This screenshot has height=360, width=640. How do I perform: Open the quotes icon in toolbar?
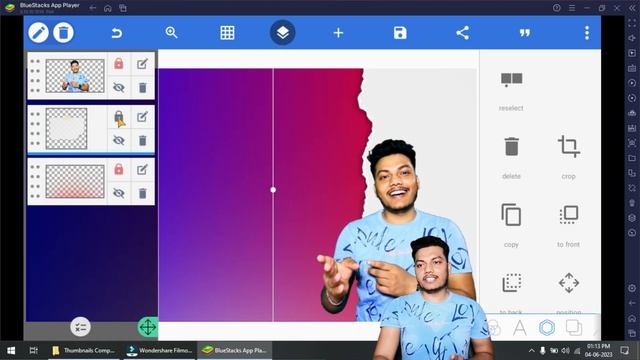(525, 33)
